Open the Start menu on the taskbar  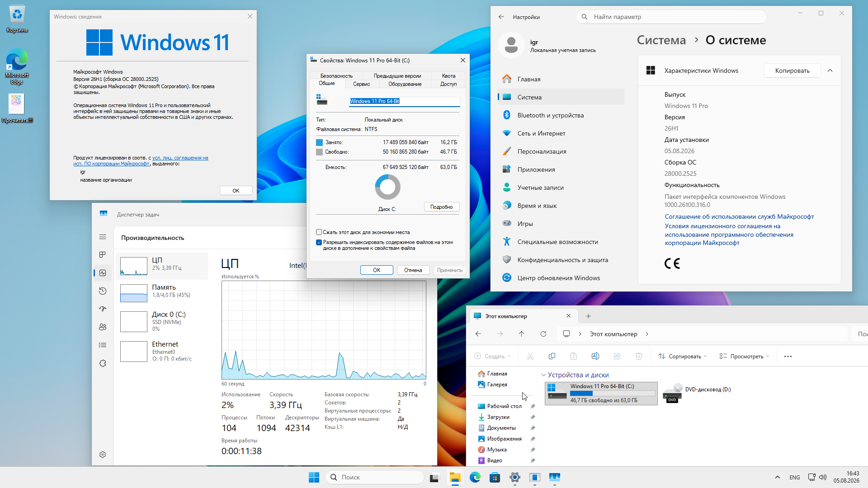314,477
